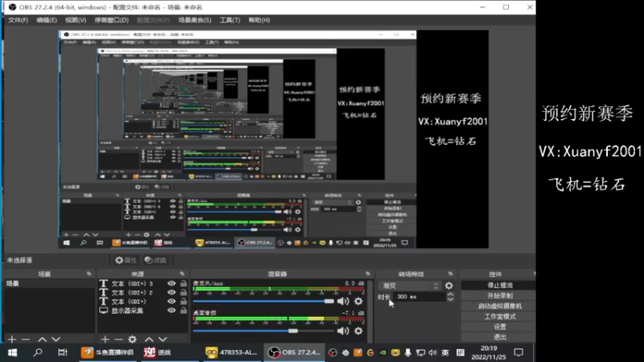The image size is (644, 362).
Task: Open source 滤镜 filters button
Action: pyautogui.click(x=155, y=260)
